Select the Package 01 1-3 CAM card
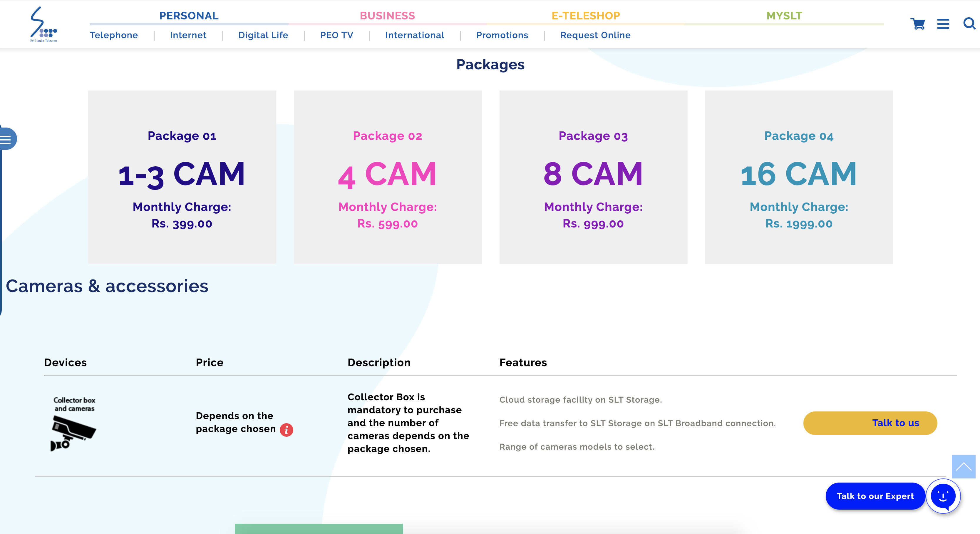This screenshot has width=980, height=534. coord(182,177)
